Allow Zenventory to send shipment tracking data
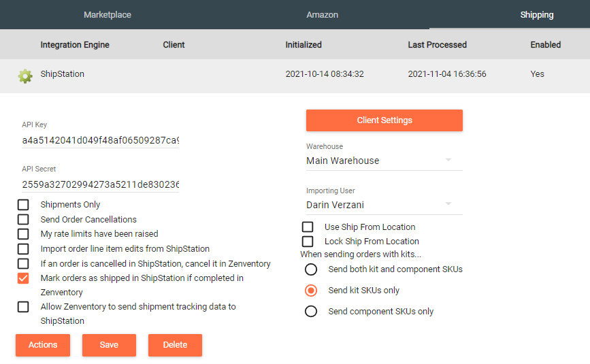 click(23, 307)
